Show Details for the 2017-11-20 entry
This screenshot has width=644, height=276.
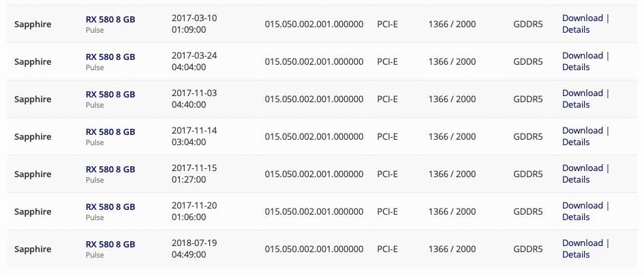click(x=576, y=217)
